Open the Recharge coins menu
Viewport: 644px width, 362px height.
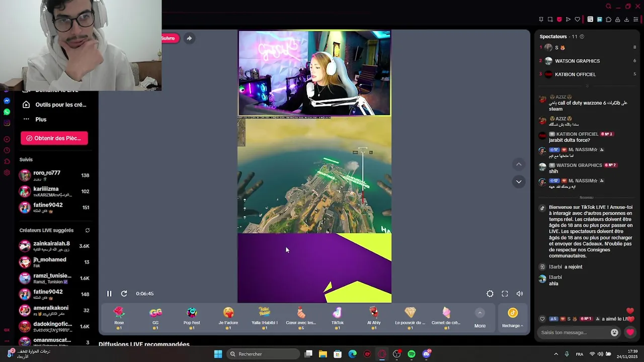tap(512, 318)
